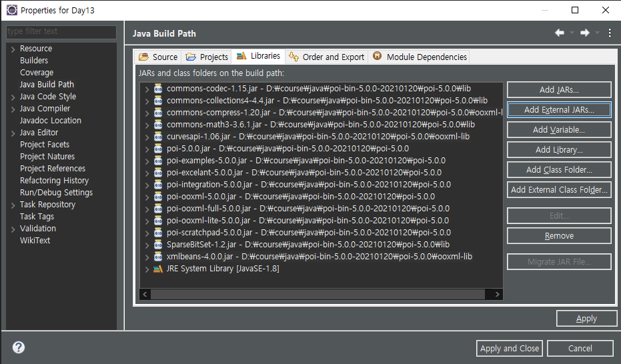Click the Add JARs... button
This screenshot has width=621, height=364.
coord(559,90)
